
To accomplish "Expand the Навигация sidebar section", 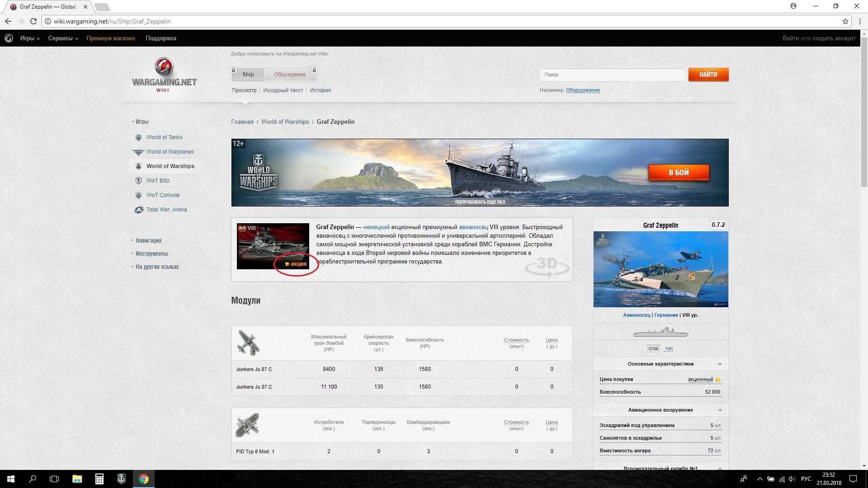I will 147,240.
